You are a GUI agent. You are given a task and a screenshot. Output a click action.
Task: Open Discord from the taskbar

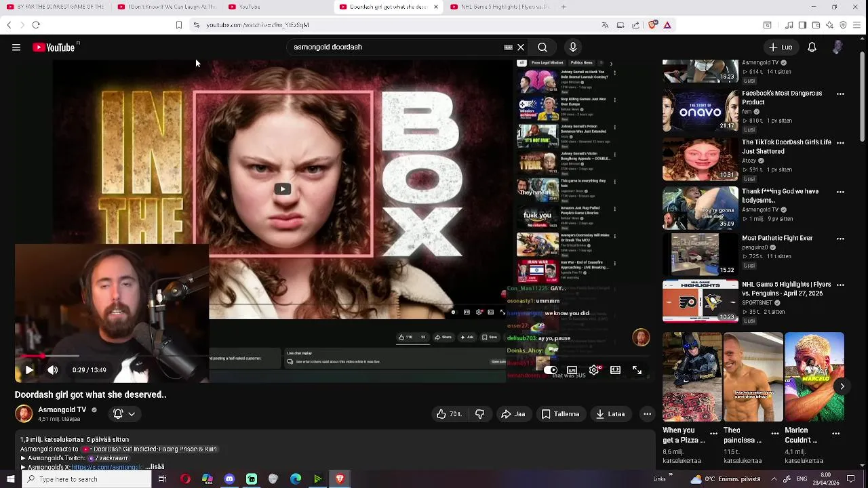pos(229,479)
